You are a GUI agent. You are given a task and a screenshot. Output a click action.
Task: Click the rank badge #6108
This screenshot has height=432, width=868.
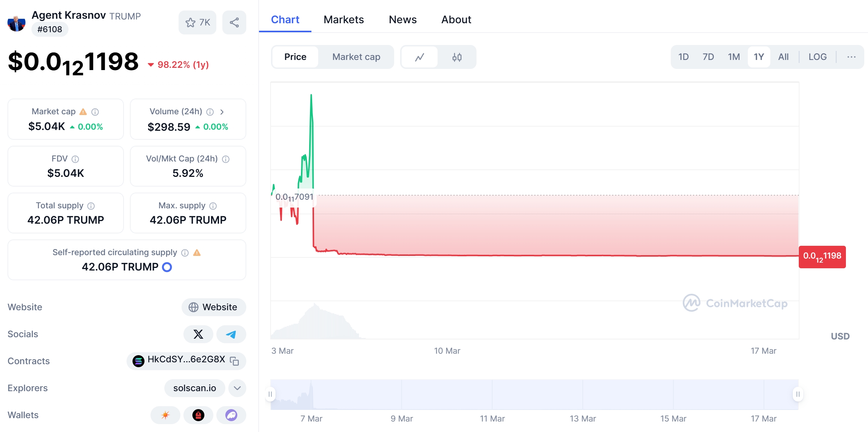coord(50,29)
